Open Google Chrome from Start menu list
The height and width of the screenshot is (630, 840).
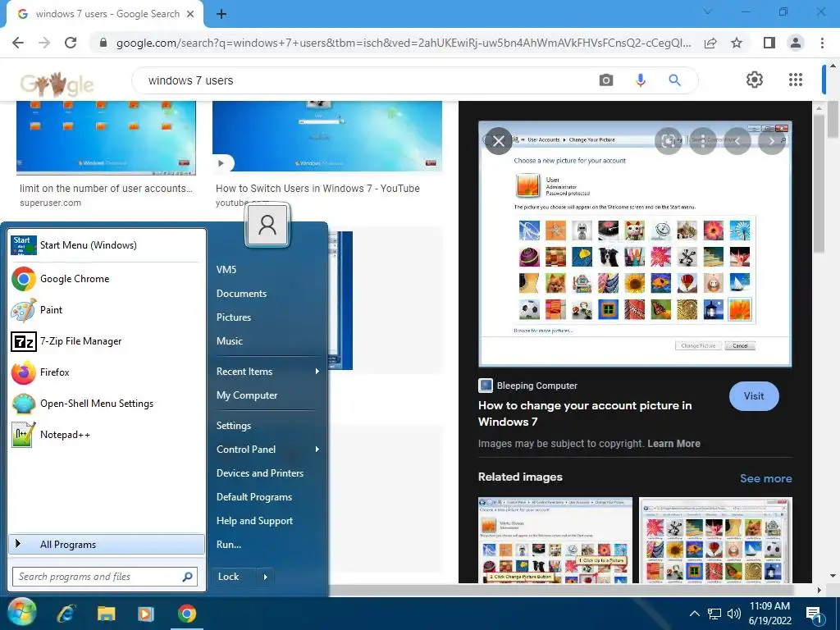click(x=107, y=279)
